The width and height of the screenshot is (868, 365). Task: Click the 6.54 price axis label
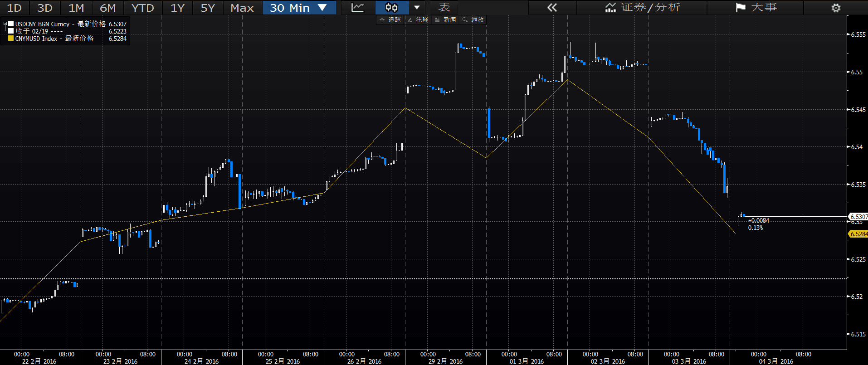(x=857, y=147)
